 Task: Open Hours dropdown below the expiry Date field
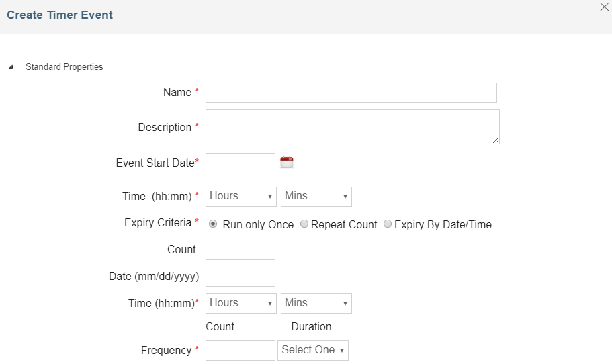pyautogui.click(x=241, y=303)
